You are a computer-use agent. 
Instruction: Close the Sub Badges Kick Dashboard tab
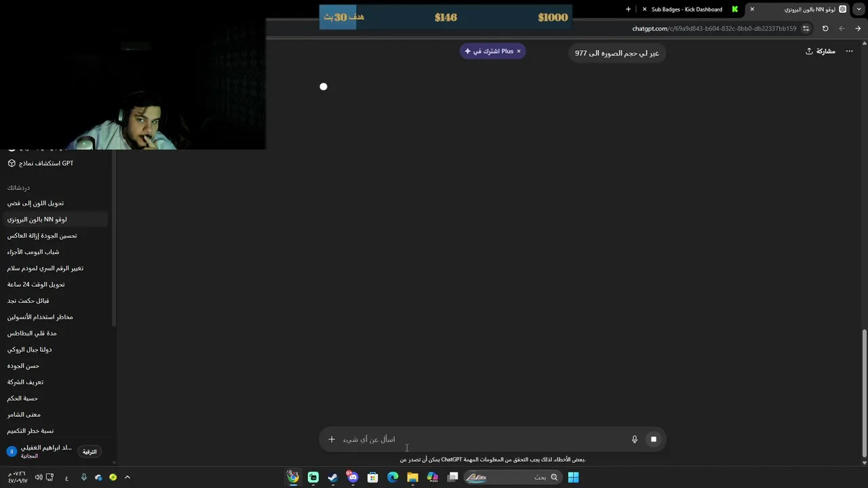click(x=644, y=9)
